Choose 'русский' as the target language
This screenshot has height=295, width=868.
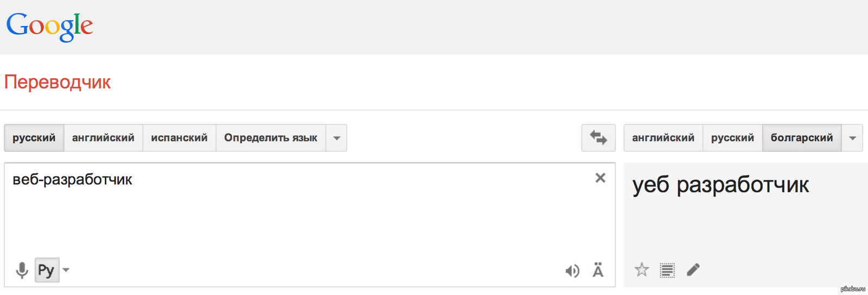coord(732,138)
